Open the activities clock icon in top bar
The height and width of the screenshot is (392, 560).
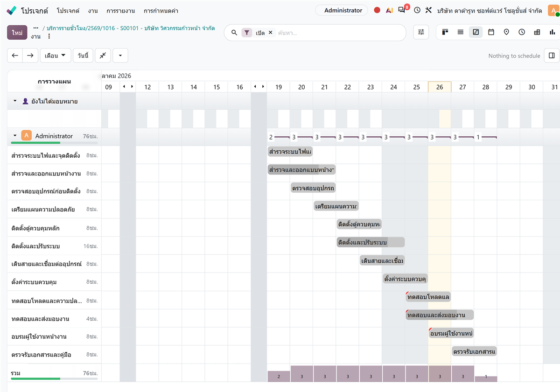[x=417, y=10]
